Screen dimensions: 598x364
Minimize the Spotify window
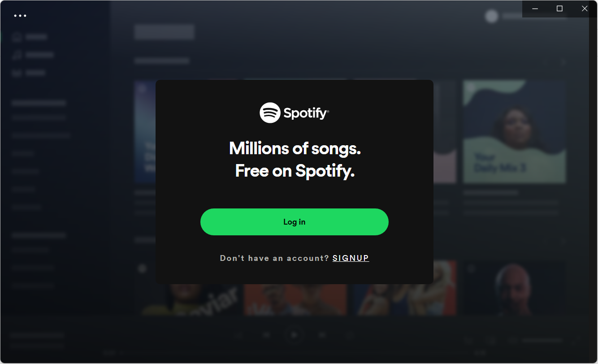pos(534,9)
